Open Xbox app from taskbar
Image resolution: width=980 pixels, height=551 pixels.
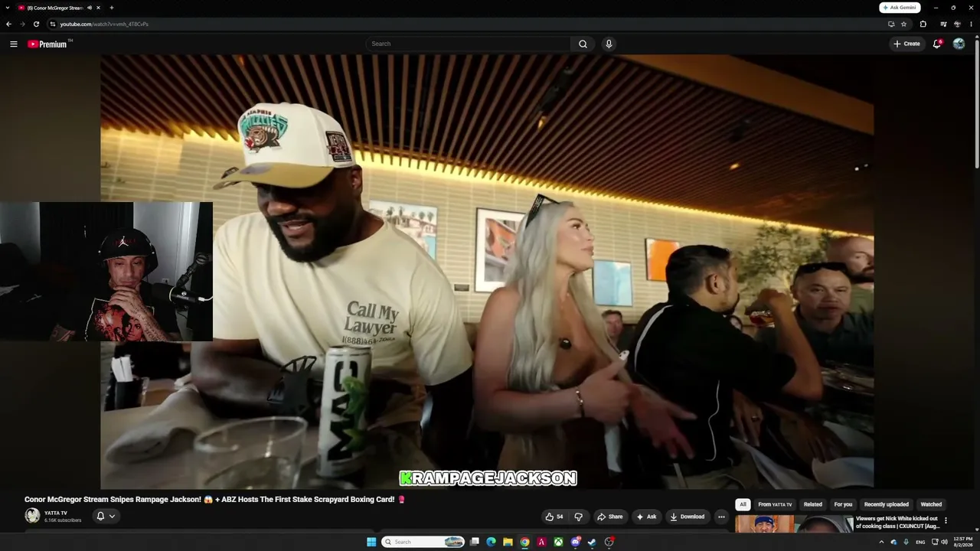click(x=558, y=542)
